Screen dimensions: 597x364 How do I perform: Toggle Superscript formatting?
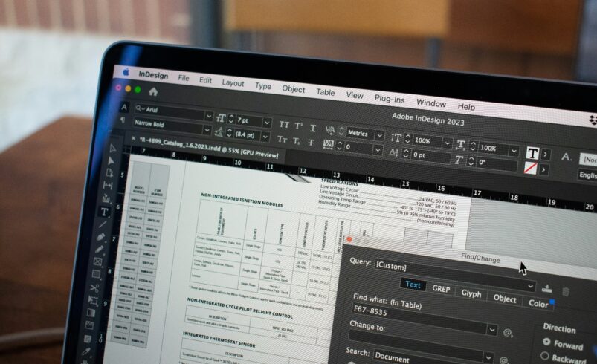[299, 126]
